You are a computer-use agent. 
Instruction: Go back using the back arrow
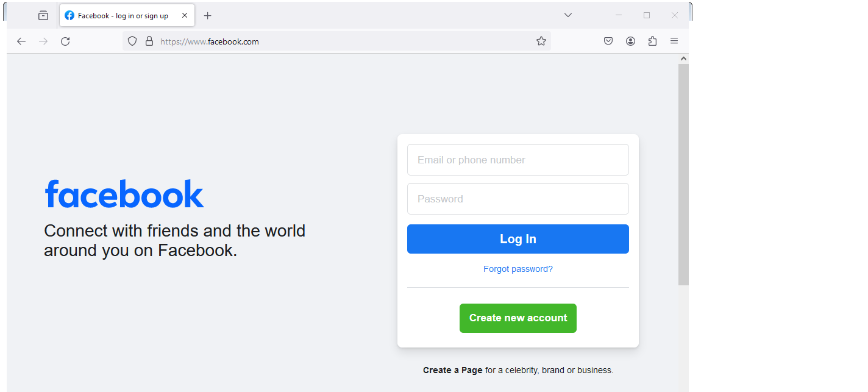coord(21,41)
